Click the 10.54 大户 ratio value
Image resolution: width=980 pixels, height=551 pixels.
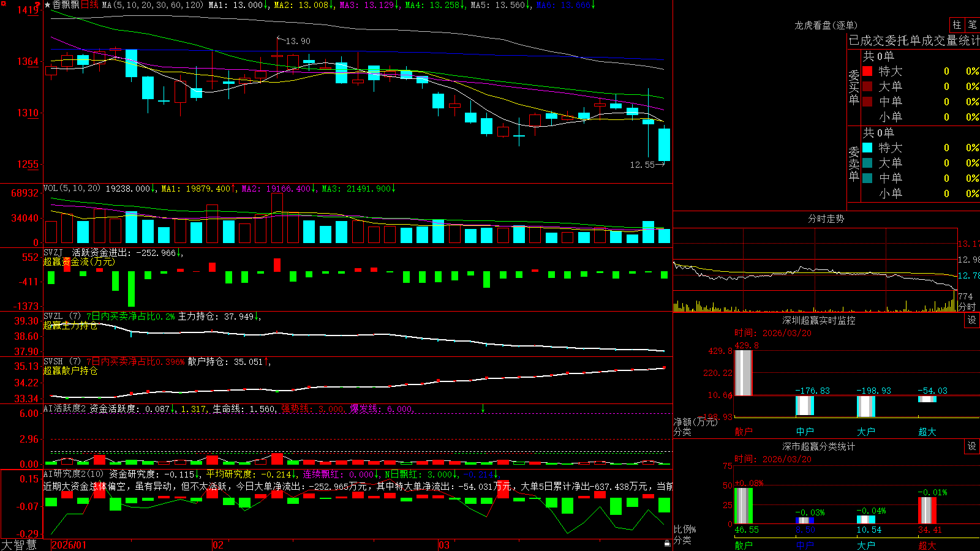click(x=869, y=530)
